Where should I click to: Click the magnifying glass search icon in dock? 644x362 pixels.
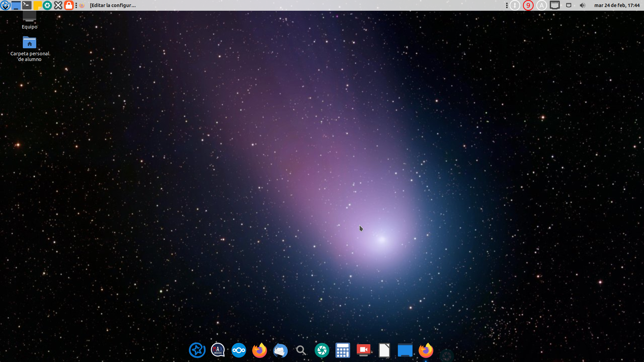[x=301, y=350]
